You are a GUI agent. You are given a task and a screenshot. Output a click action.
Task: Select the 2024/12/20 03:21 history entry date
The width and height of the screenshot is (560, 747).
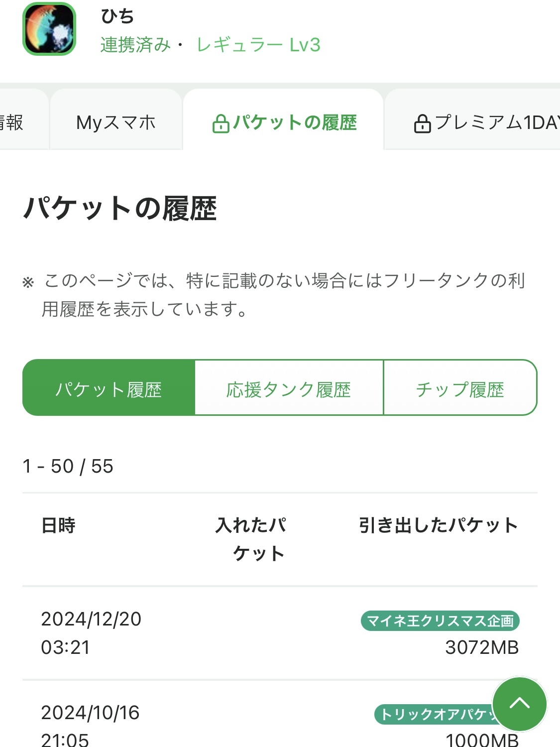pyautogui.click(x=91, y=632)
